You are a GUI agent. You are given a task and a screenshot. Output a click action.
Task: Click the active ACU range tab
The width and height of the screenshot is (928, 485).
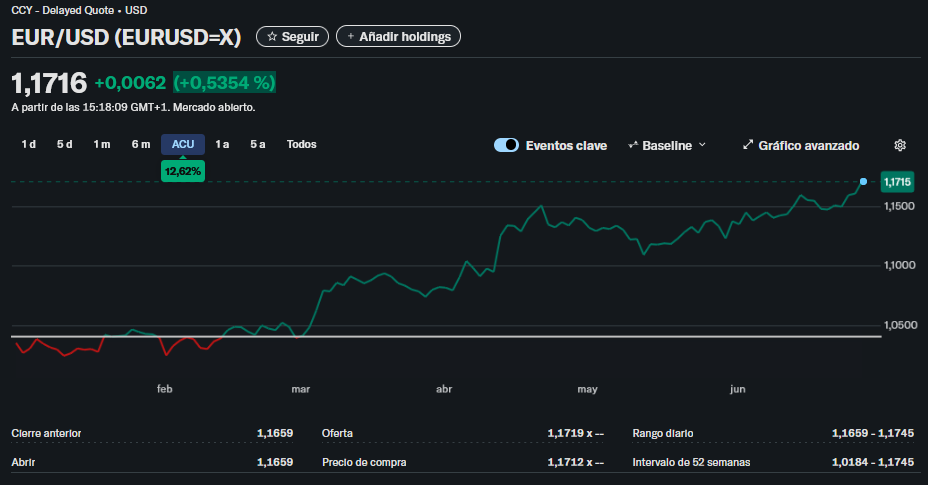[183, 144]
